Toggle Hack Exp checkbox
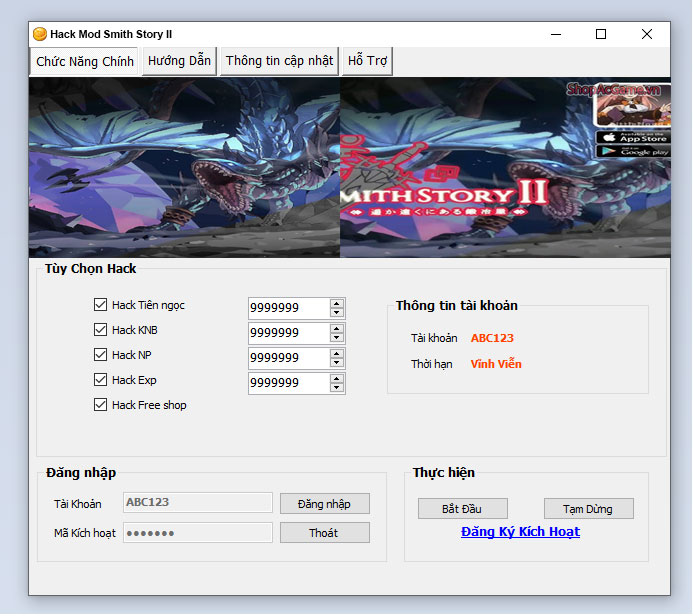 coord(100,380)
